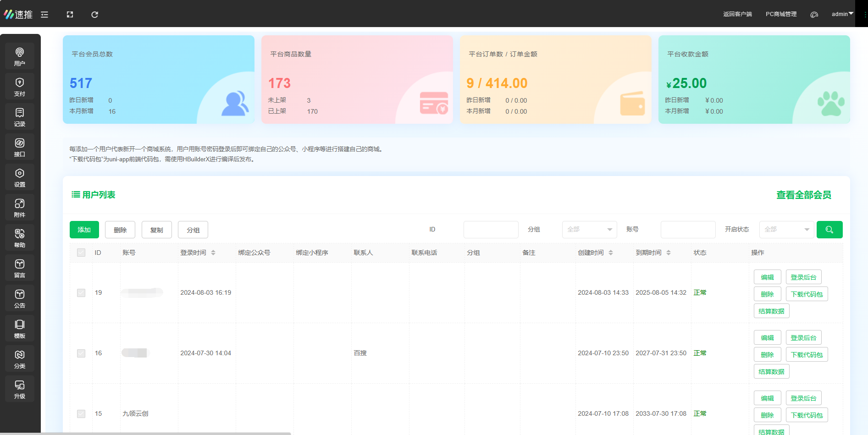
Task: Click 删除 for user ID 16
Action: [x=768, y=355]
